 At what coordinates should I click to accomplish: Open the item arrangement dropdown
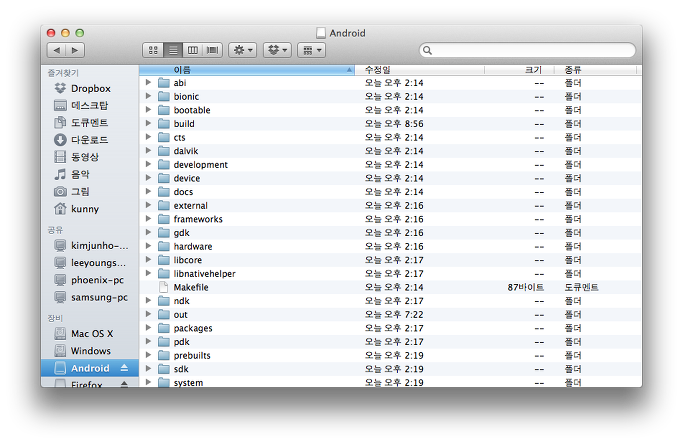(x=312, y=51)
